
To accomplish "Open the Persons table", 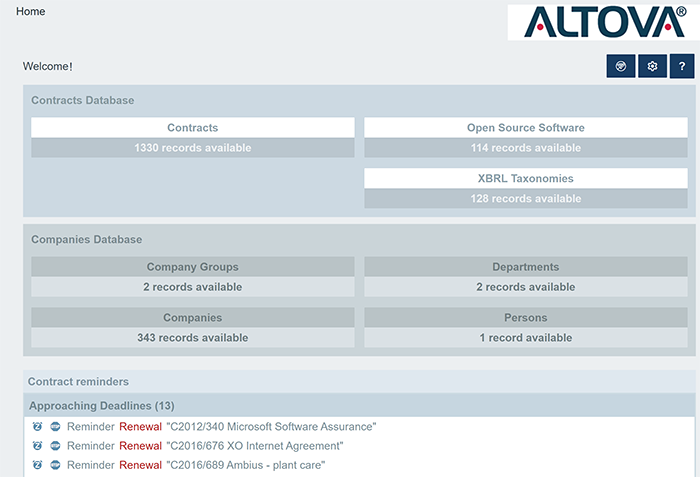I will pyautogui.click(x=525, y=318).
